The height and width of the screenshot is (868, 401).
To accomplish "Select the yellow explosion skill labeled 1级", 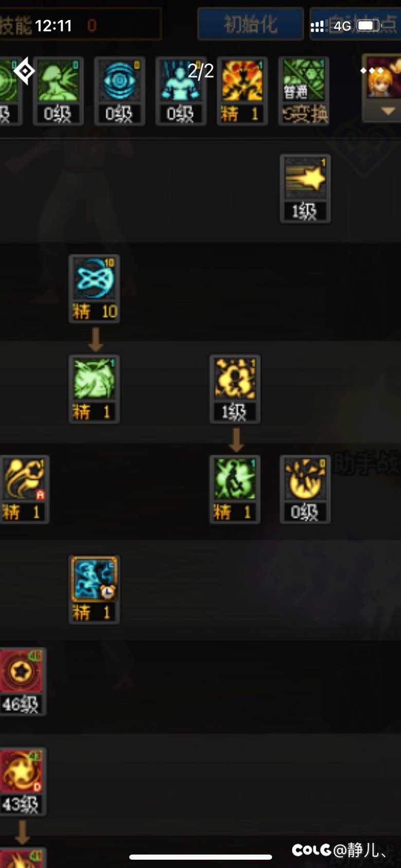I will (x=235, y=389).
